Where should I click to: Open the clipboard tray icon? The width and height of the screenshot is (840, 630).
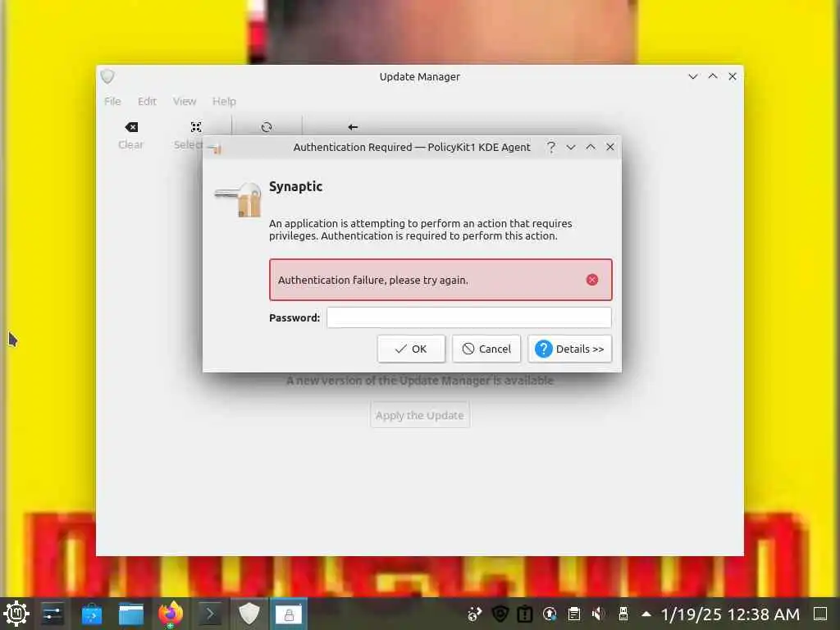(x=573, y=614)
